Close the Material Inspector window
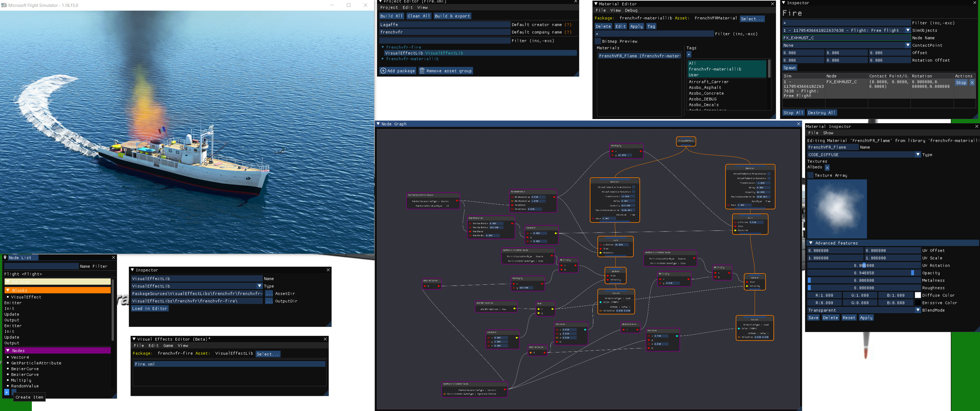This screenshot has width=980, height=411. pyautogui.click(x=977, y=126)
